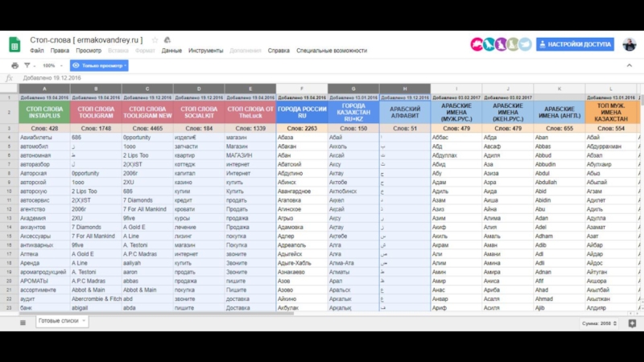
Task: Star the Стоп-слова document
Action: click(x=155, y=39)
